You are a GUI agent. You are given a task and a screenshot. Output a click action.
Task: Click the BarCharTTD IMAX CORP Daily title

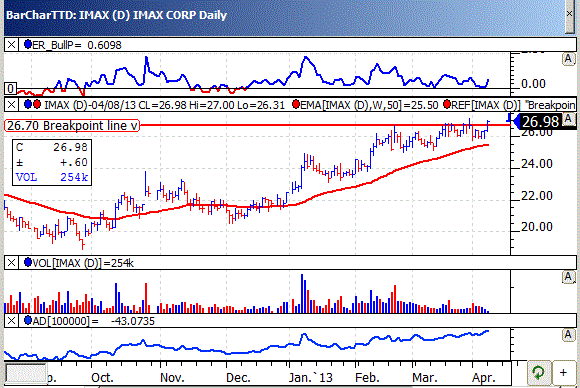(x=117, y=15)
